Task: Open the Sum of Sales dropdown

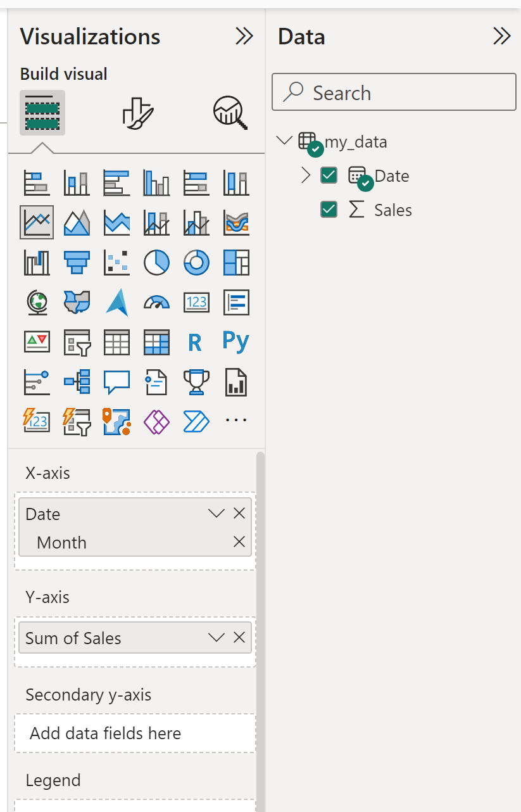Action: coord(217,638)
